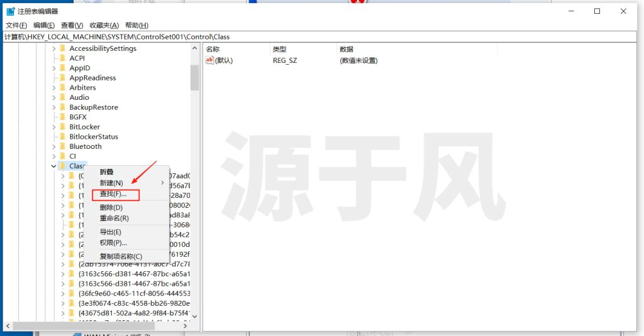Expand the Arbiters key
644x336 pixels.
(x=54, y=88)
